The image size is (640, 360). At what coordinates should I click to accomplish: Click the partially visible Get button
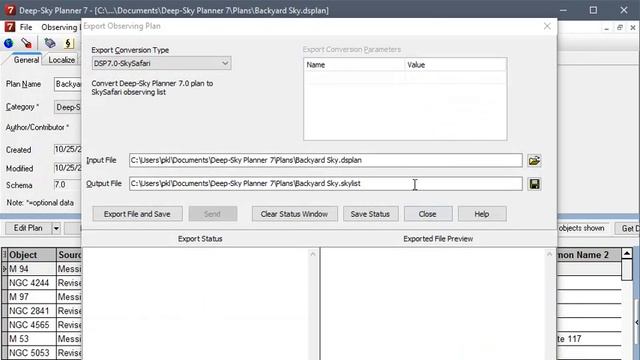tap(627, 229)
